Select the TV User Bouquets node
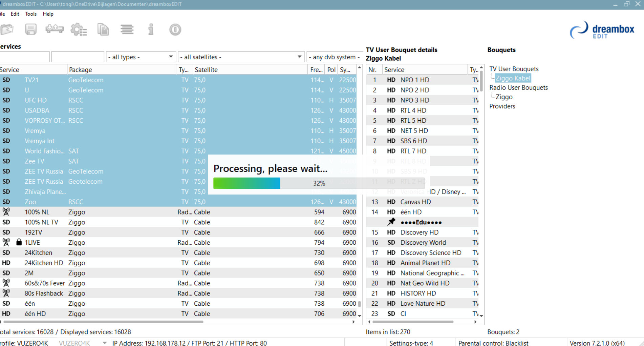This screenshot has height=346, width=644. tap(514, 69)
